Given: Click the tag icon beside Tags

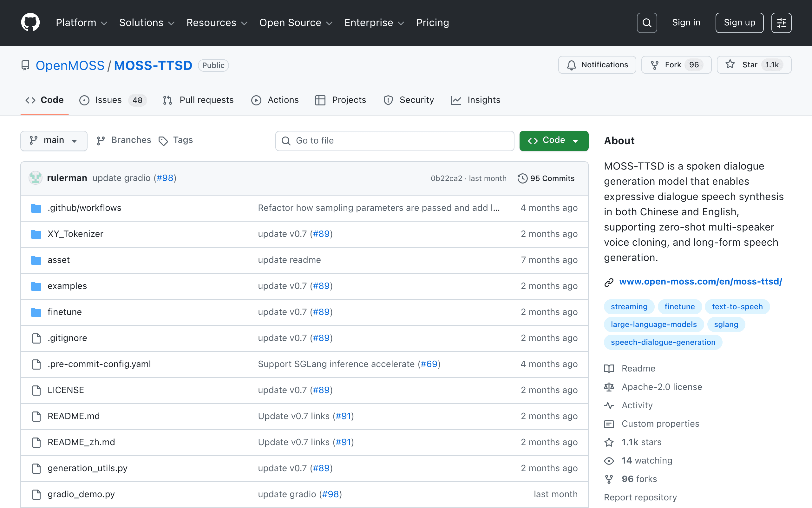Looking at the screenshot, I should point(163,141).
